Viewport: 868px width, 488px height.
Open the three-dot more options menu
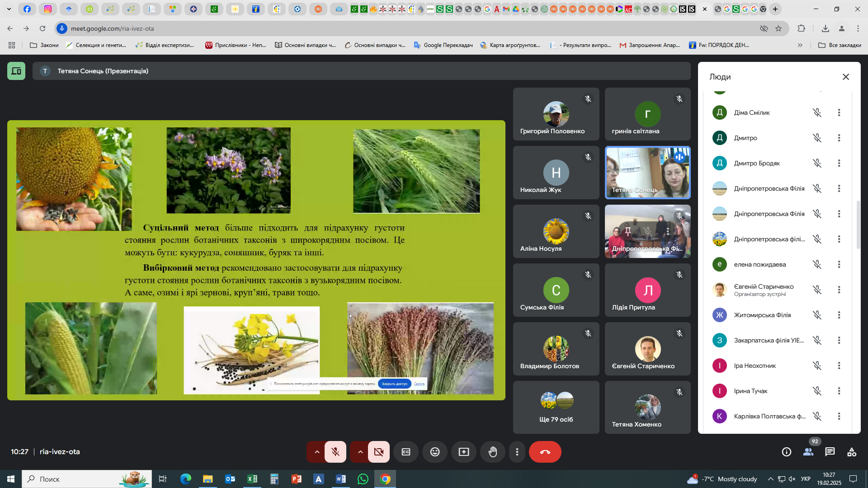(517, 452)
